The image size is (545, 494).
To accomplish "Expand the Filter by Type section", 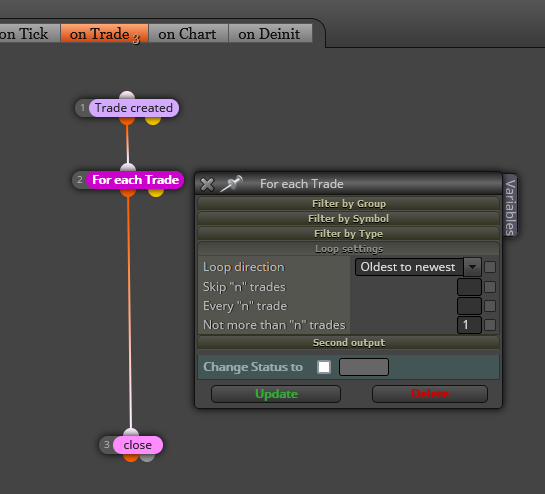I will (349, 234).
